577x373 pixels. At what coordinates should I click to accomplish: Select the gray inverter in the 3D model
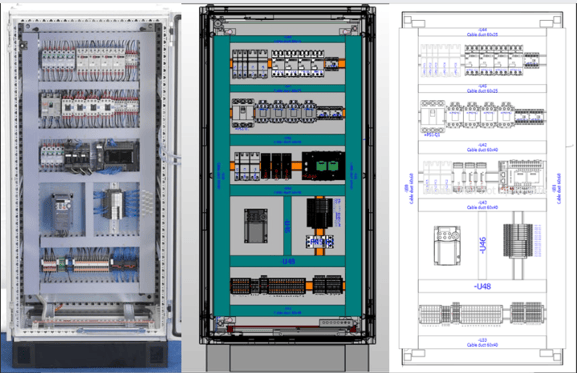tap(256, 226)
